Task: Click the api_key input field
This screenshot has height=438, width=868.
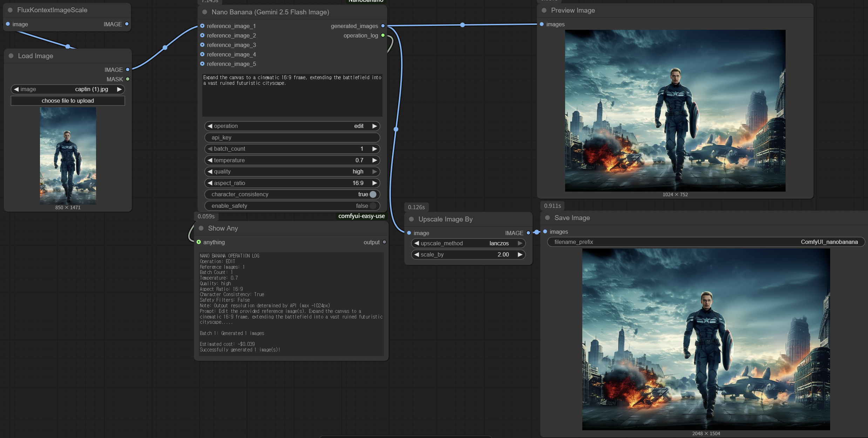Action: (292, 138)
